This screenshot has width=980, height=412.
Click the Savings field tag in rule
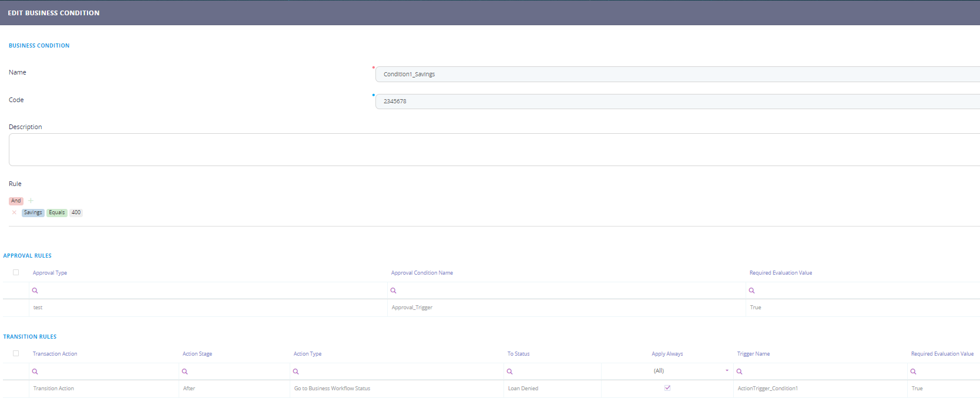coord(33,212)
